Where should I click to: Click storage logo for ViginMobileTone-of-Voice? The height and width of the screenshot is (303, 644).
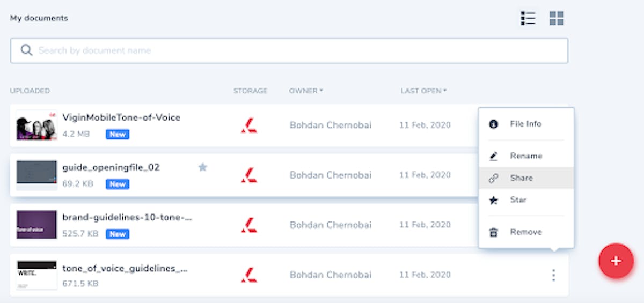(x=248, y=125)
